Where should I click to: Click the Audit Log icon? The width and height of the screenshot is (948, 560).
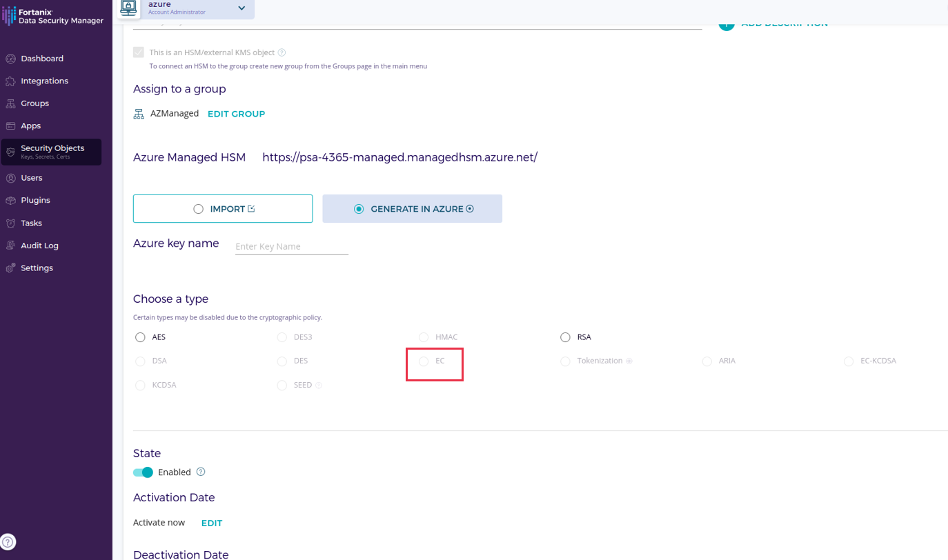[x=10, y=246]
